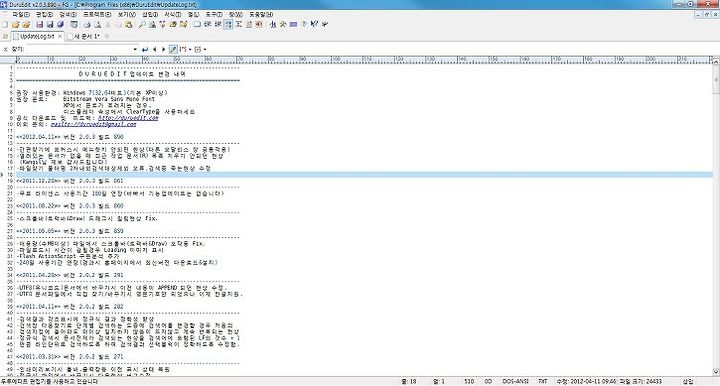Click the blue tool icon near the toolbar's right end

(273, 24)
